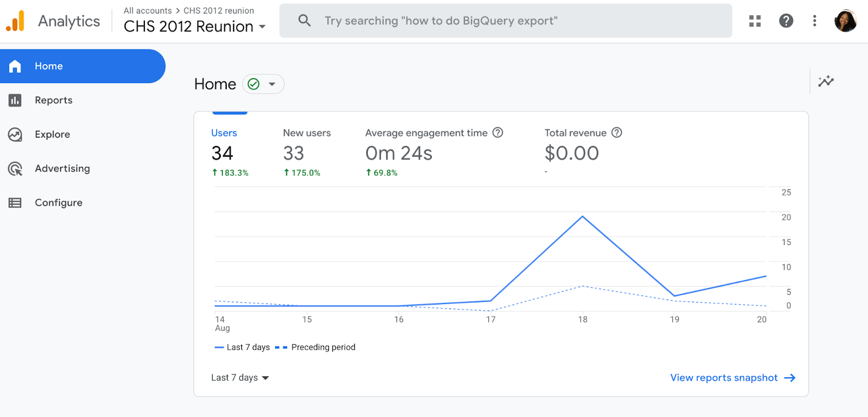This screenshot has width=868, height=417.
Task: Click the 33 new users value
Action: [x=294, y=153]
